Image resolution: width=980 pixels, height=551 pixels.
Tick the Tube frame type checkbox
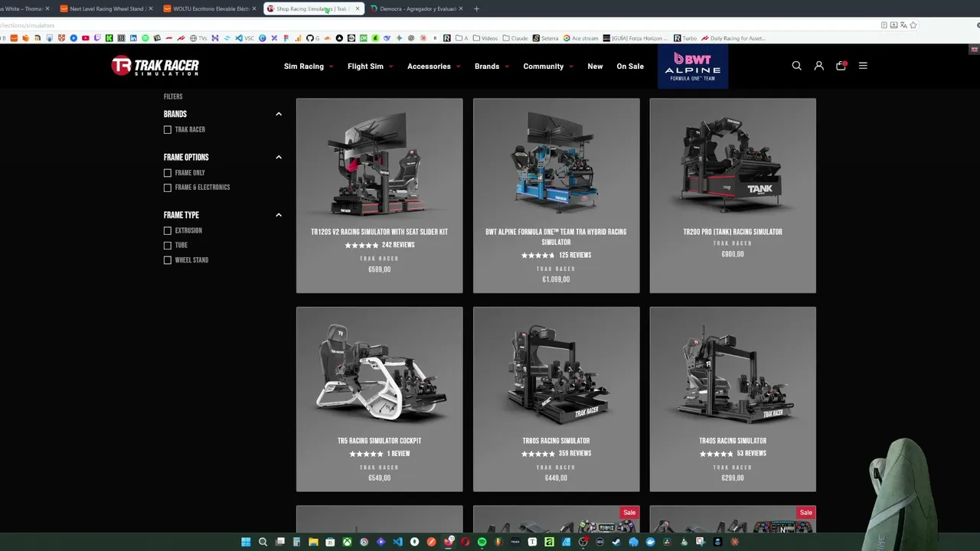pyautogui.click(x=168, y=245)
